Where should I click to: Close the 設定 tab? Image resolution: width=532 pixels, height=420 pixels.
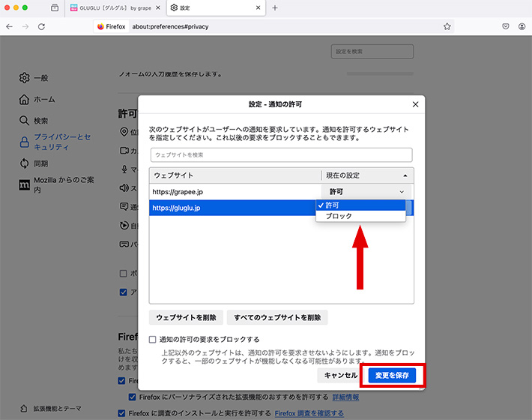[259, 7]
